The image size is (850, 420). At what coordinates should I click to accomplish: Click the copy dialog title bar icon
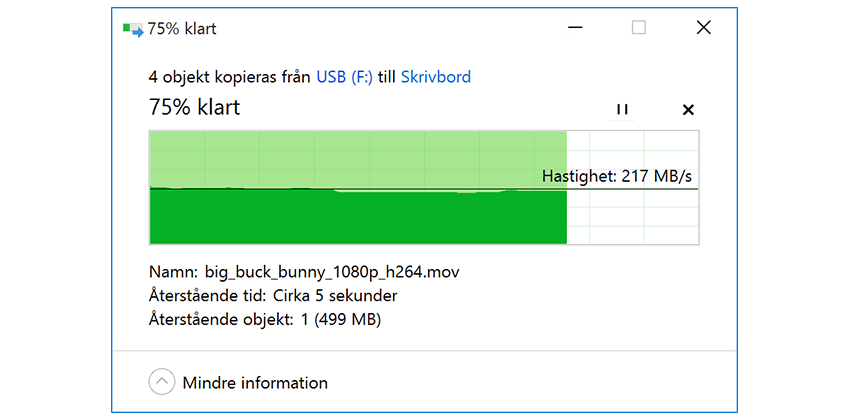tap(132, 29)
